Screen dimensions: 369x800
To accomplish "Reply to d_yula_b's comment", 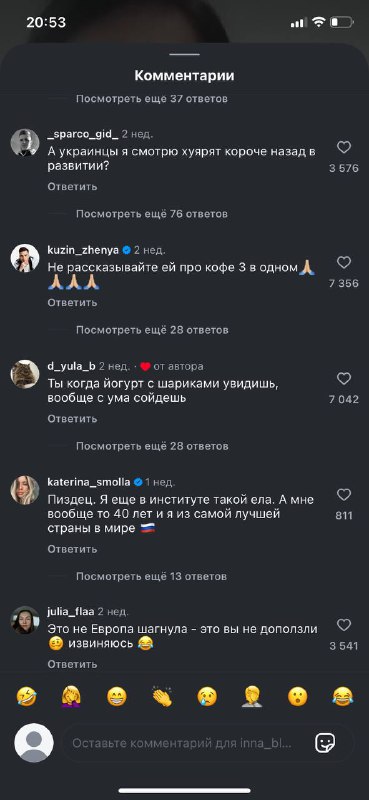I will (x=72, y=419).
